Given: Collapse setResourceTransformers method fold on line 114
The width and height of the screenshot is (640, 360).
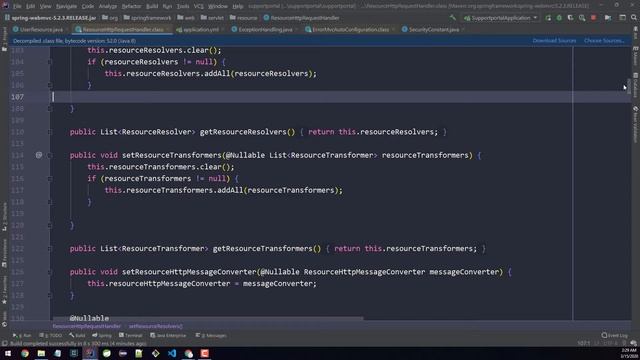Looking at the screenshot, I should pos(50,155).
